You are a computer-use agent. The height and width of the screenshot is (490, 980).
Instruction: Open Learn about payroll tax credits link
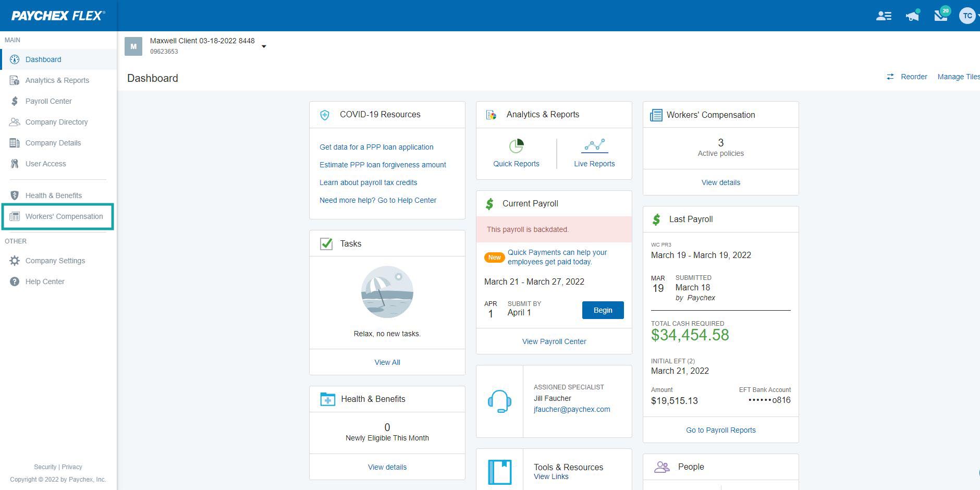368,182
